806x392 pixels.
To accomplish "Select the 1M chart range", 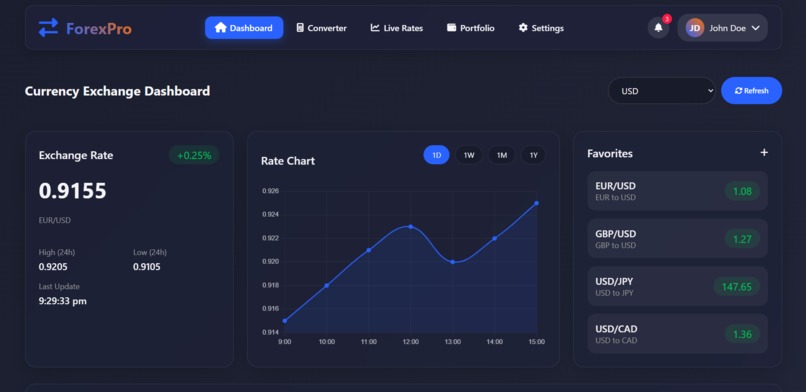I will [x=502, y=155].
